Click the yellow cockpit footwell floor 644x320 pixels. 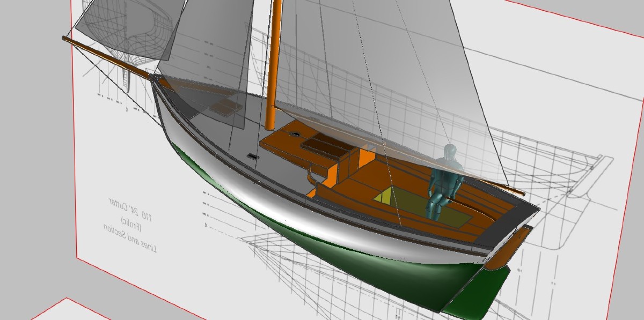pyautogui.click(x=408, y=204)
